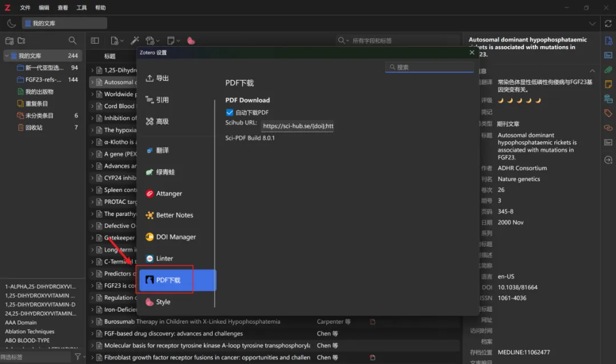Viewport: 616px width, 364px height.
Task: Open the 工具 menu
Action: tap(82, 7)
